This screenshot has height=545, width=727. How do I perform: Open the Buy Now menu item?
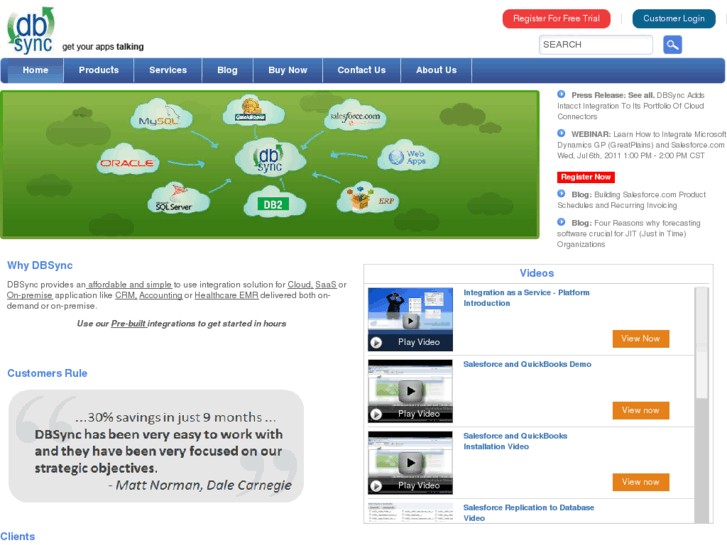288,70
